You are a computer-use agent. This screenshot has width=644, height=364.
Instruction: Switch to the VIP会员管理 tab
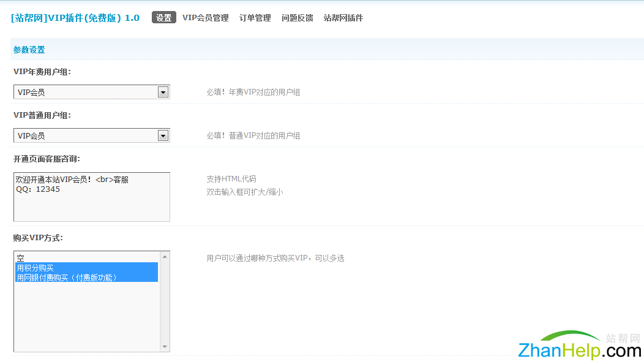tap(206, 18)
